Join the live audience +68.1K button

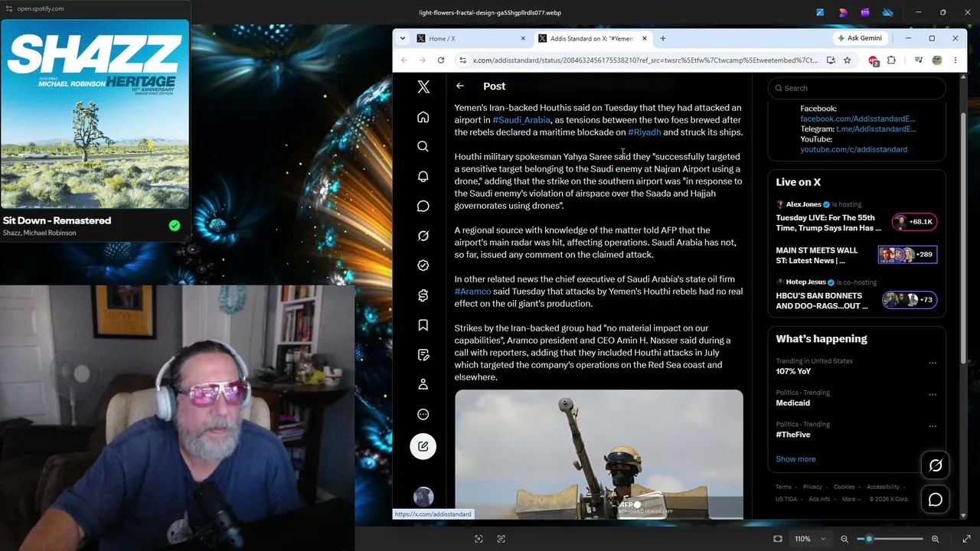coord(915,222)
